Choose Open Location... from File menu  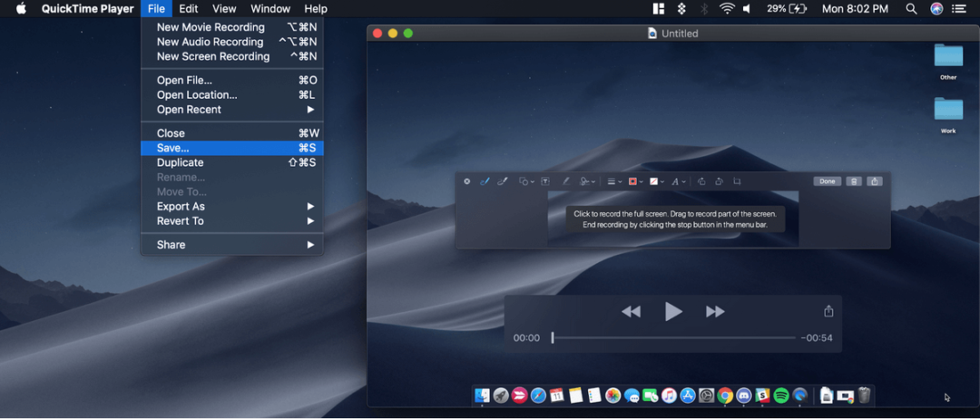232,95
